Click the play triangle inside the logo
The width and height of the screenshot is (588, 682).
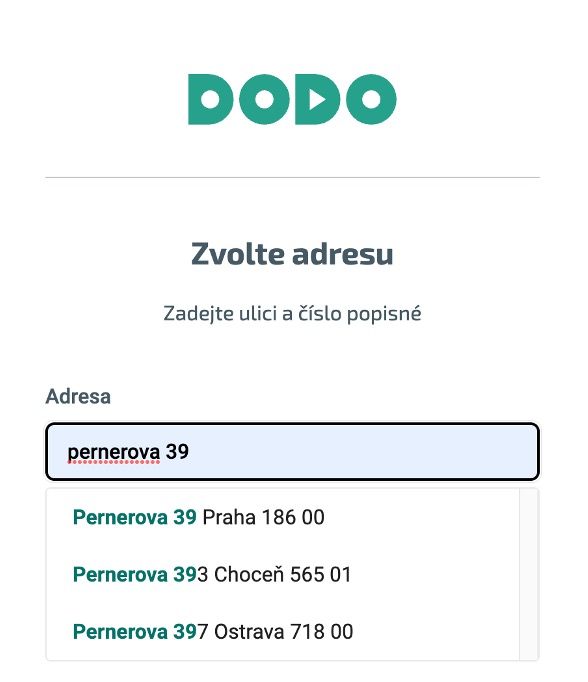317,100
